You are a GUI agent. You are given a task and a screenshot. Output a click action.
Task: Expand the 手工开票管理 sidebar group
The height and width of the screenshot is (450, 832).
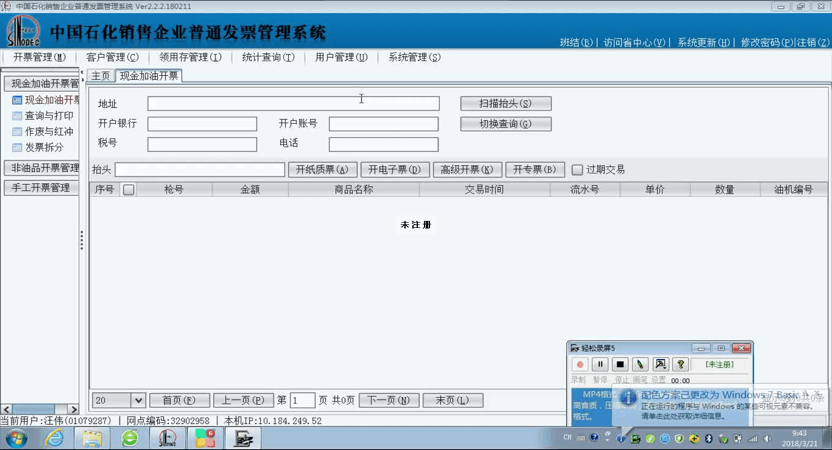tap(41, 187)
